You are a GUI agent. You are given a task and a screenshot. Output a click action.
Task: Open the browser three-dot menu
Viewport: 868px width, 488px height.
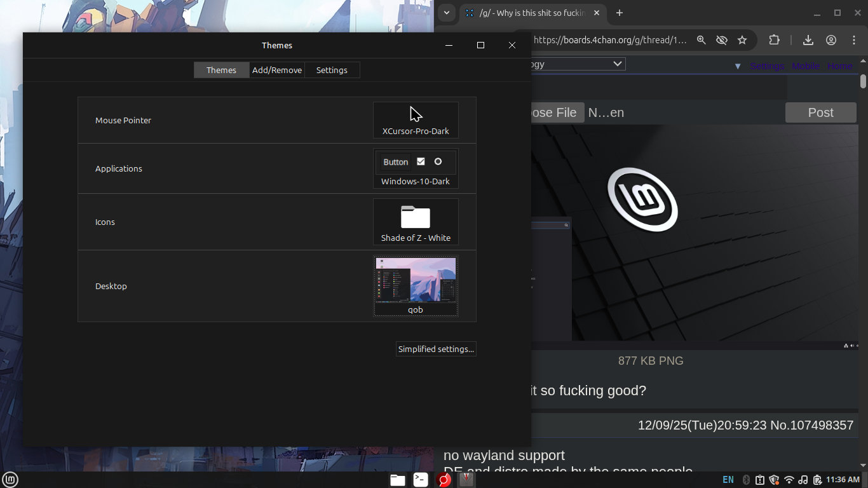click(854, 40)
